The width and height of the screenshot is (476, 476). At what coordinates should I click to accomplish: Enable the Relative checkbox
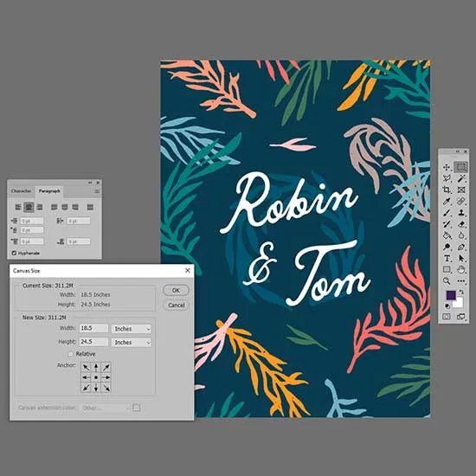71,354
